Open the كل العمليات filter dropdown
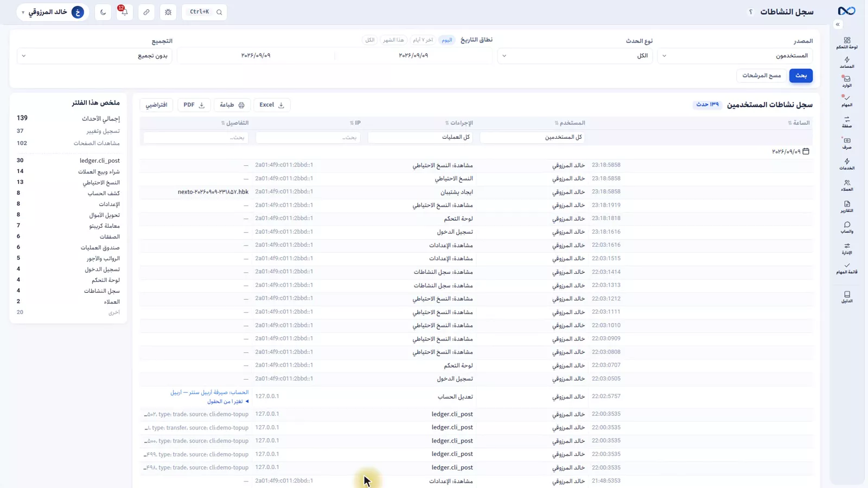This screenshot has width=868, height=488. click(420, 137)
